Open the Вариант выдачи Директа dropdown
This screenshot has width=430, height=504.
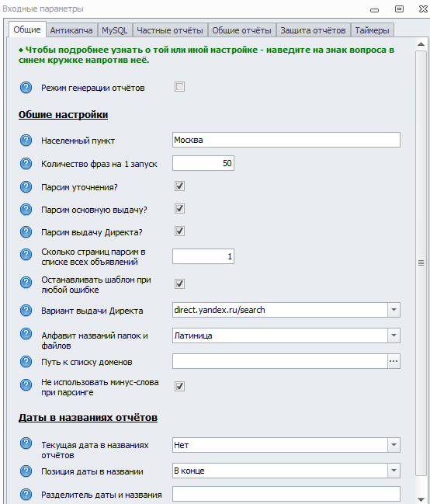click(394, 310)
